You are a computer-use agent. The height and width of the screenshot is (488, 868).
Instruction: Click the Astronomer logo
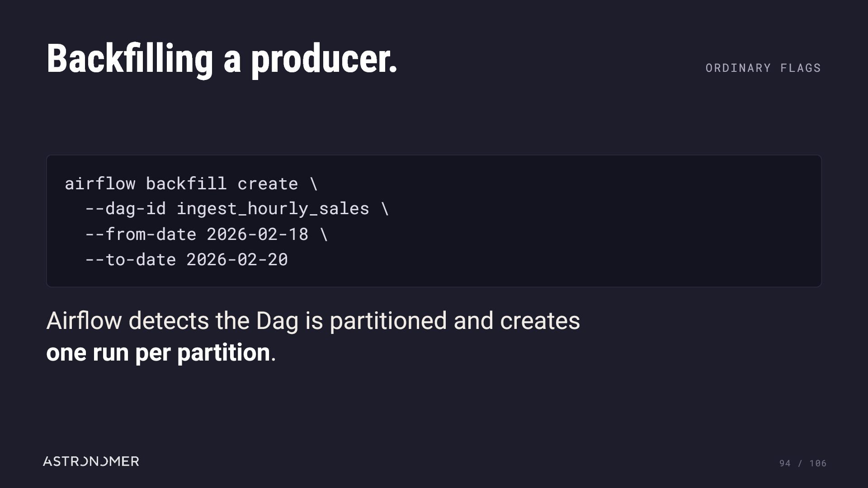click(91, 461)
